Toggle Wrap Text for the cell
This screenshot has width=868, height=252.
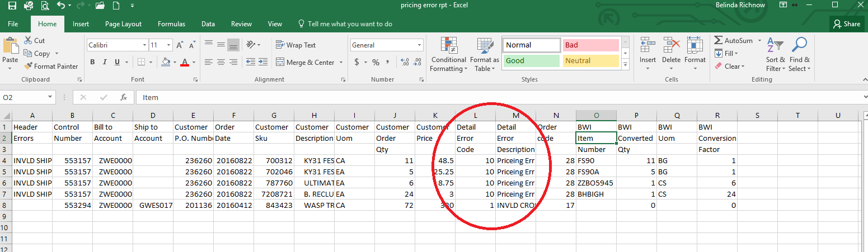(295, 45)
